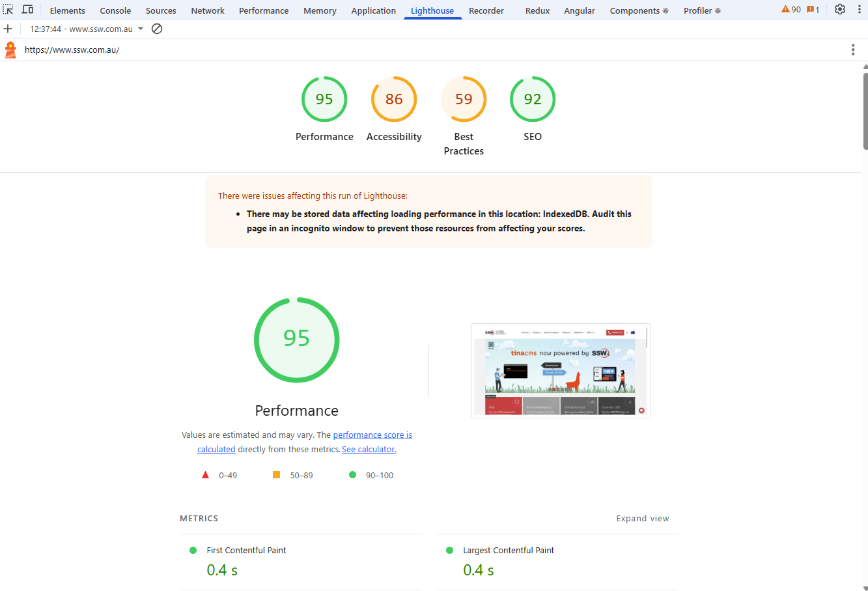Jump to the Accessibility score gauge

click(394, 100)
